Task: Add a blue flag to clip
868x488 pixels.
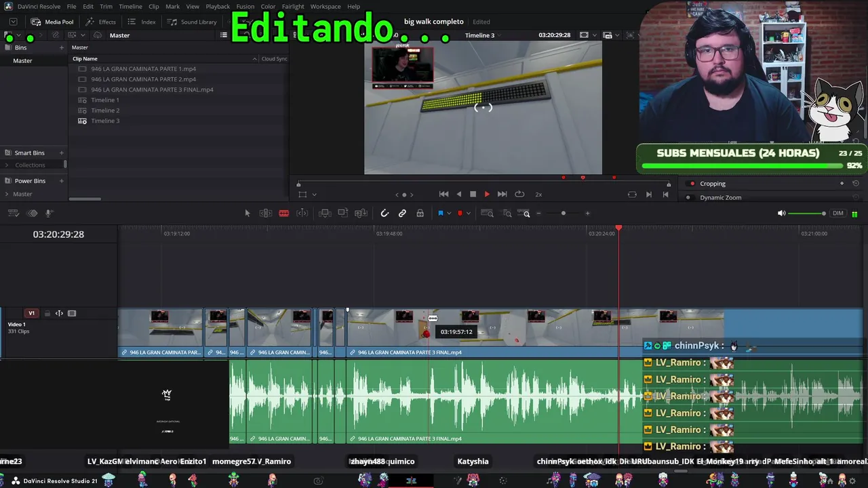Action: click(440, 213)
